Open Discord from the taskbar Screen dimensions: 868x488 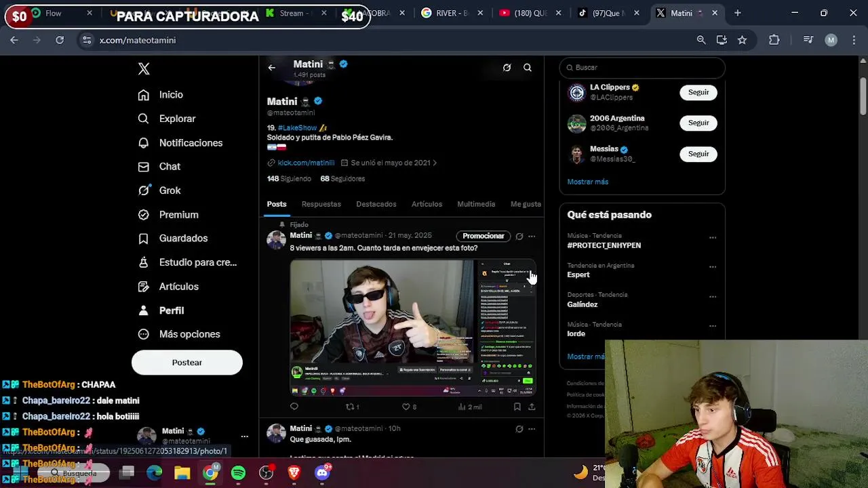coord(322,472)
